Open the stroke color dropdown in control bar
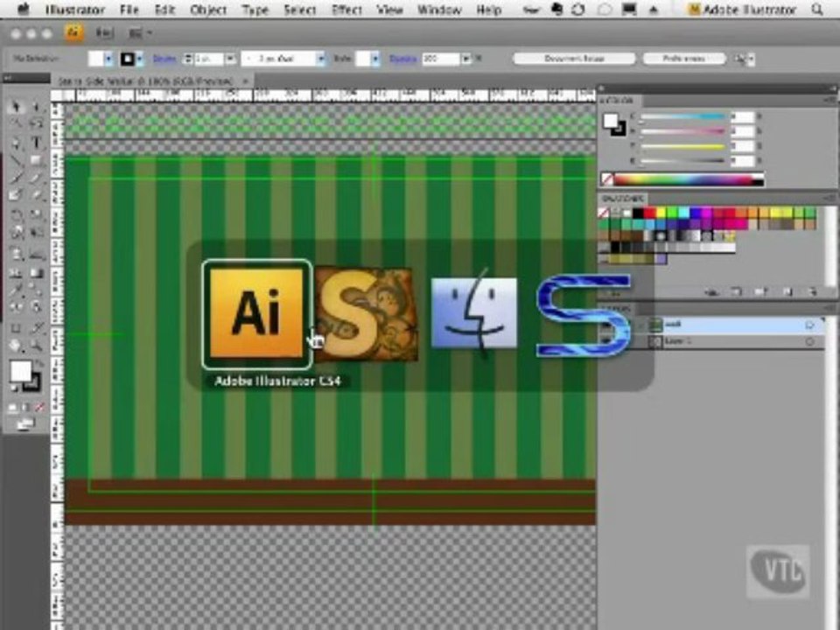 point(140,59)
